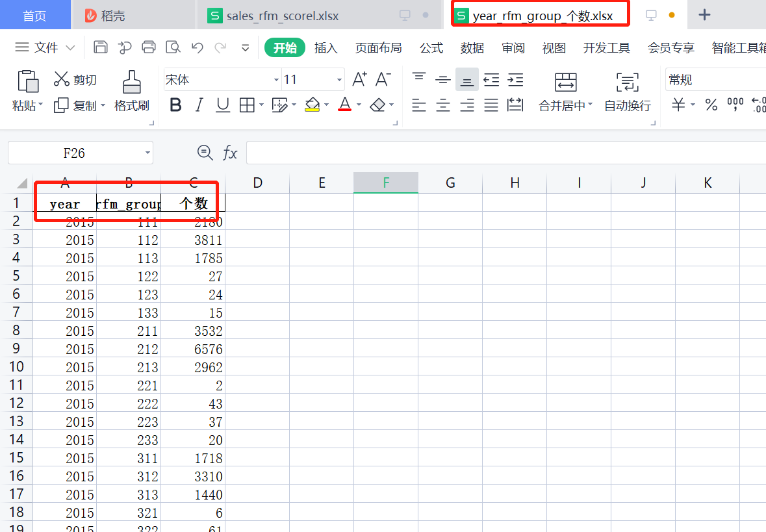Viewport: 766px width, 532px height.
Task: Open Print Preview icon
Action: [173, 47]
